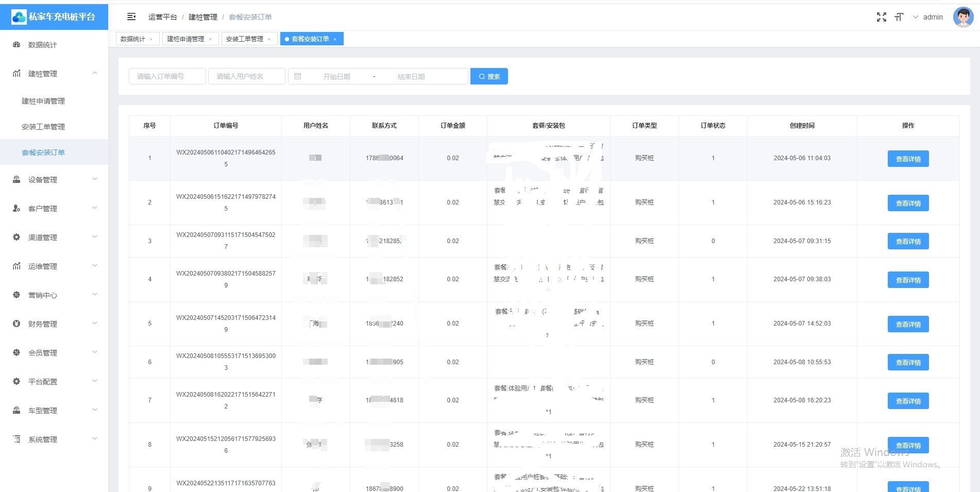Click the 结束日期 end date field
The width and height of the screenshot is (980, 492).
tap(411, 76)
